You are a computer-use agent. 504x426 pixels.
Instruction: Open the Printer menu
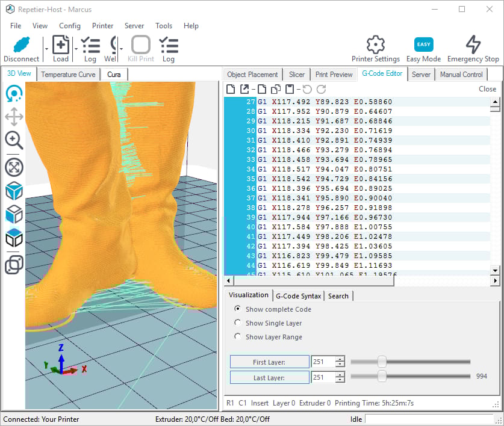102,26
